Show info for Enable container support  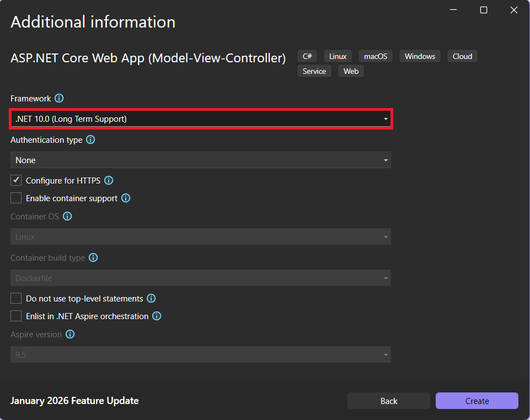coord(126,198)
